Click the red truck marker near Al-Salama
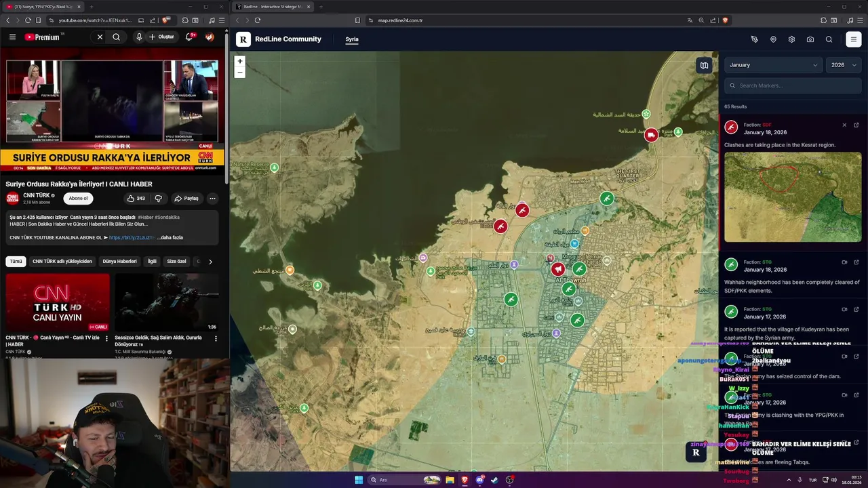 651,135
